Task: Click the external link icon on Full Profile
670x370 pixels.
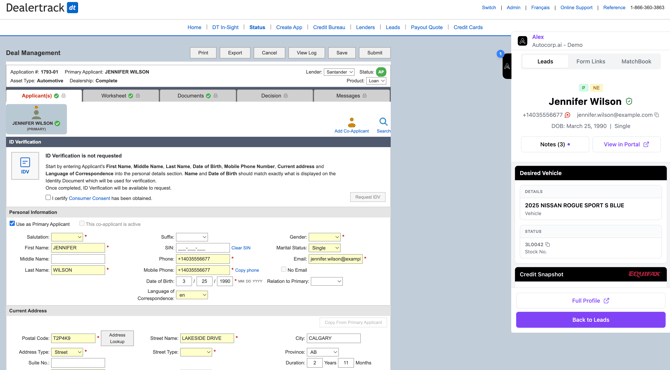Action: [606, 301]
